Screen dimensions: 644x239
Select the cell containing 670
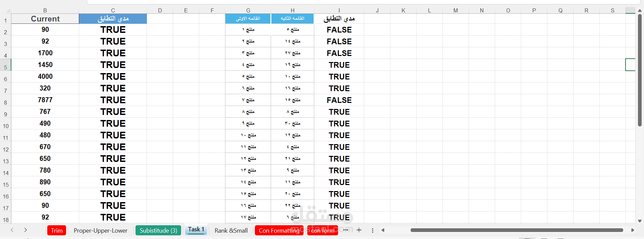(45, 147)
